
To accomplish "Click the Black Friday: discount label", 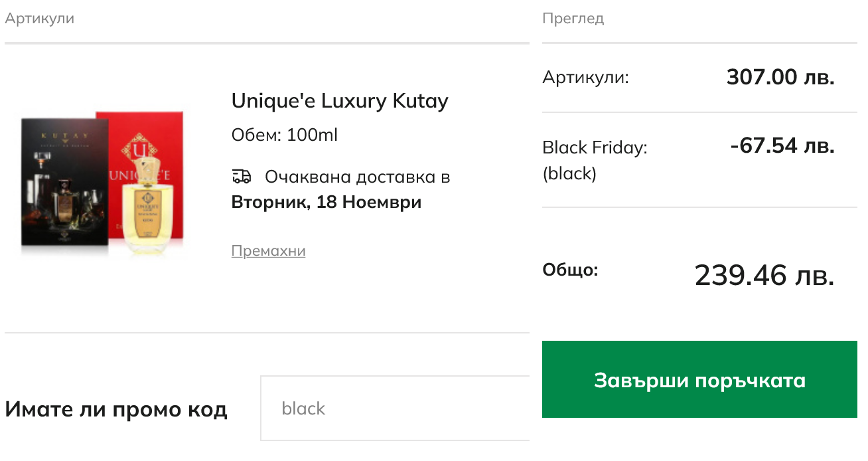I will tap(595, 147).
